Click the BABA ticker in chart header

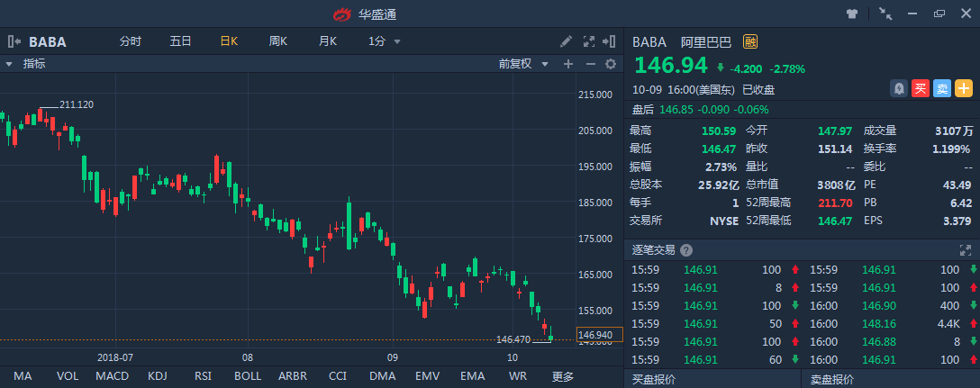click(48, 42)
